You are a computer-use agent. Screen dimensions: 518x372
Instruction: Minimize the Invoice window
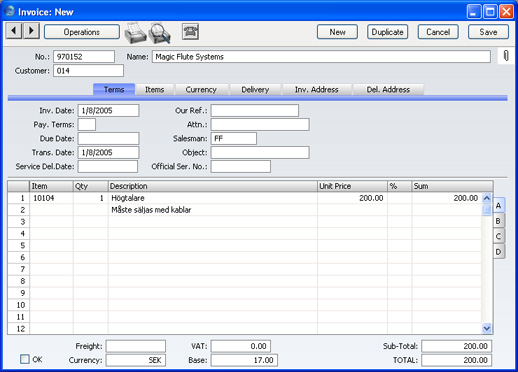[x=474, y=12]
